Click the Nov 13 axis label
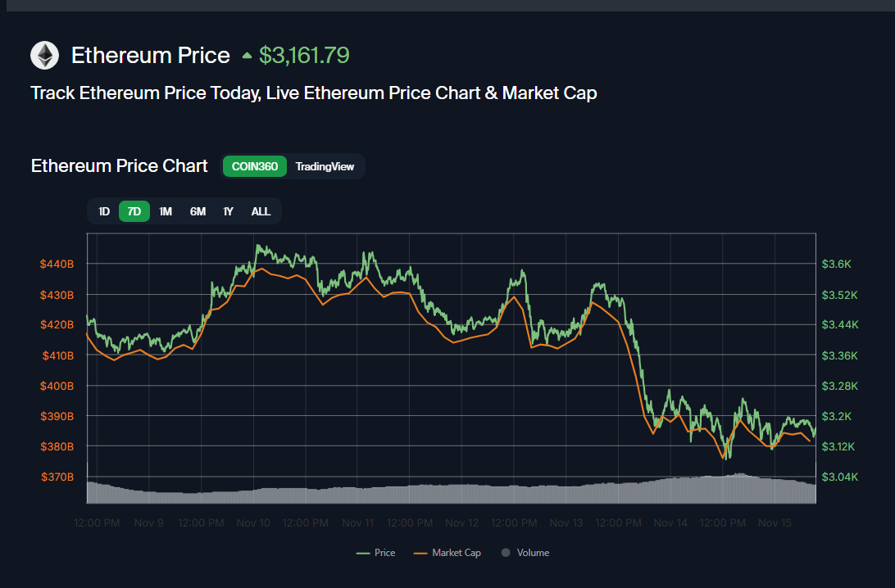 tap(566, 522)
